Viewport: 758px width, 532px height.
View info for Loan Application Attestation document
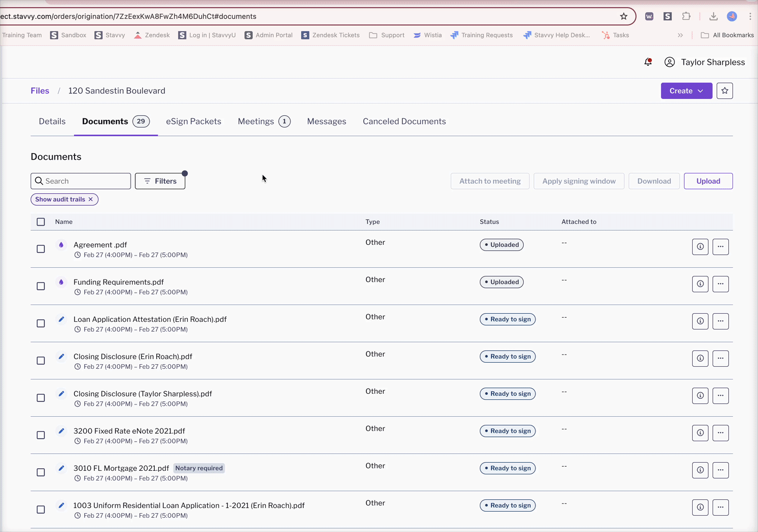pos(700,321)
